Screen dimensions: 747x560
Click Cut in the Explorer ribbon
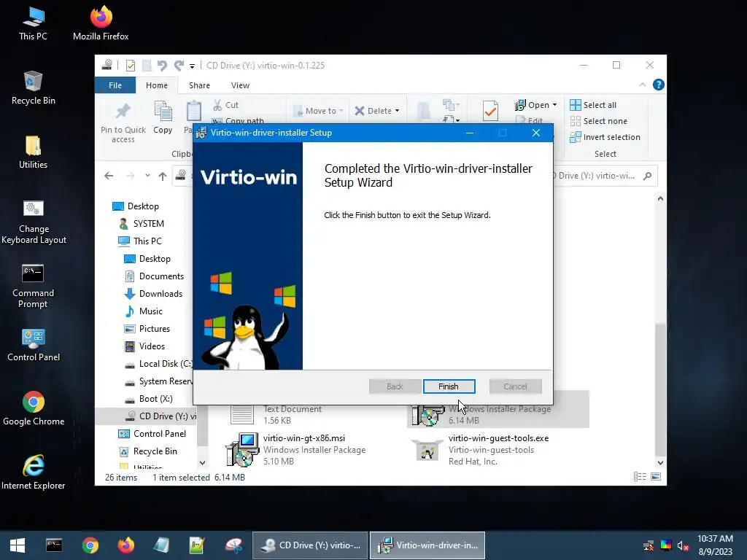[226, 105]
